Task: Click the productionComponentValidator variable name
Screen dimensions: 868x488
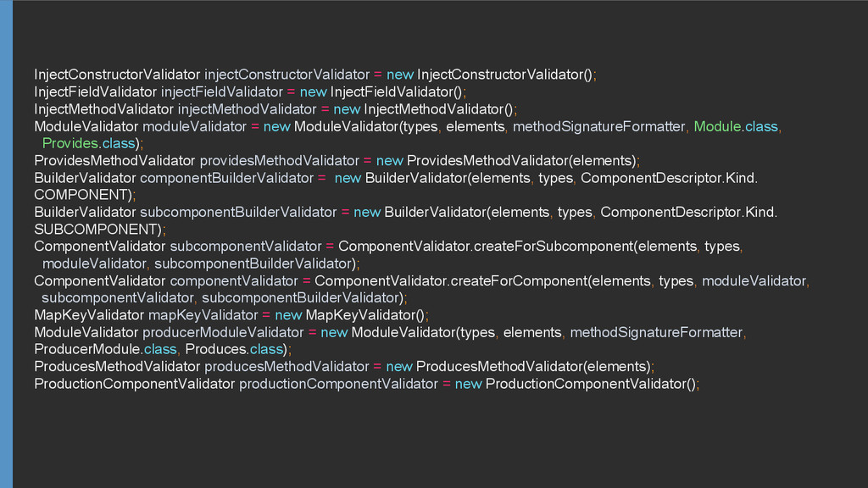Action: click(337, 384)
